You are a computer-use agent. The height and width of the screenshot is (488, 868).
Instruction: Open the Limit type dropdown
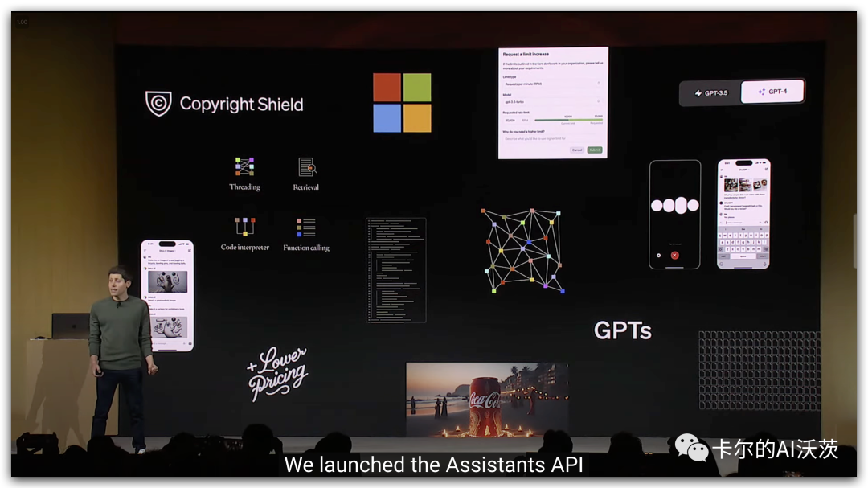(552, 84)
